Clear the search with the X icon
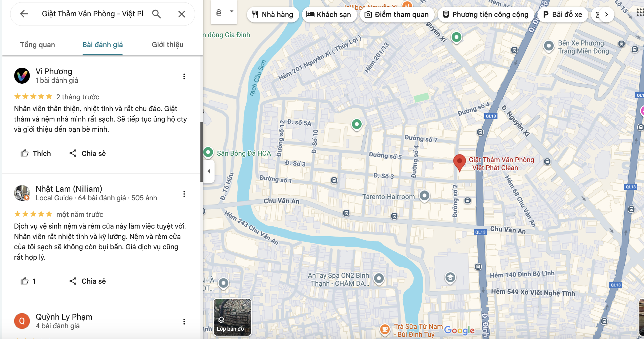 tap(182, 14)
